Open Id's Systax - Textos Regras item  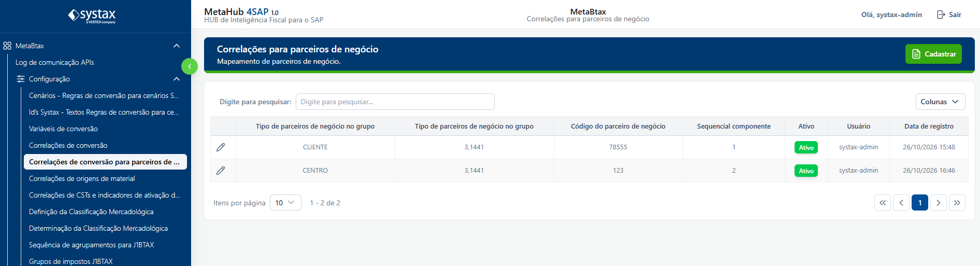coord(104,112)
